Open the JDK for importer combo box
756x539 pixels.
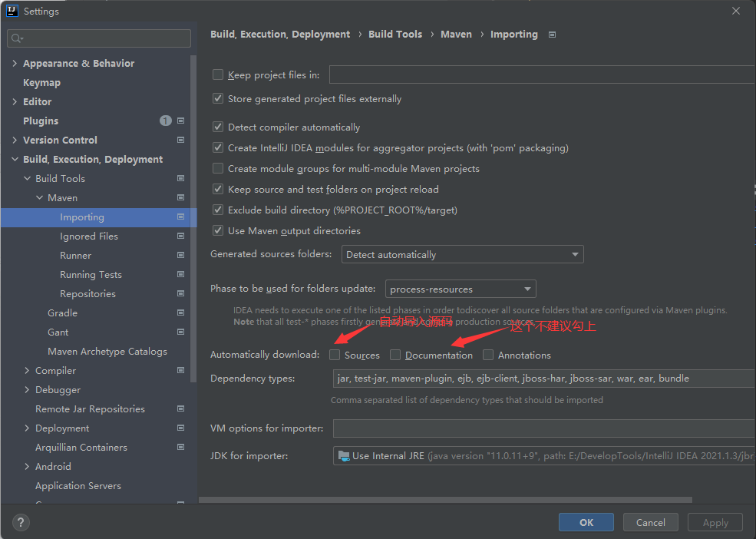(544, 456)
